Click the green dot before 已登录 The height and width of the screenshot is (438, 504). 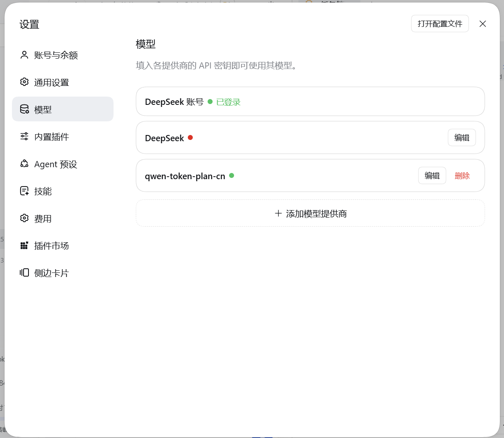click(210, 102)
